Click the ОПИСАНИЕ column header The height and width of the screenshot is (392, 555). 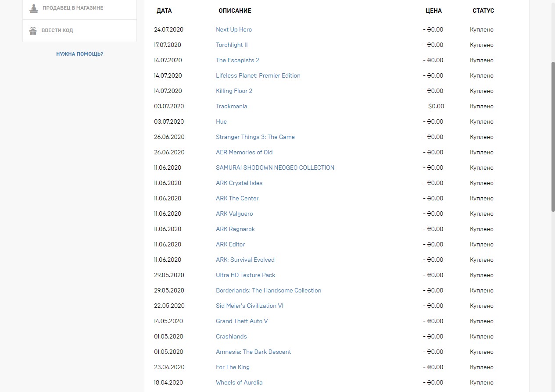(235, 11)
